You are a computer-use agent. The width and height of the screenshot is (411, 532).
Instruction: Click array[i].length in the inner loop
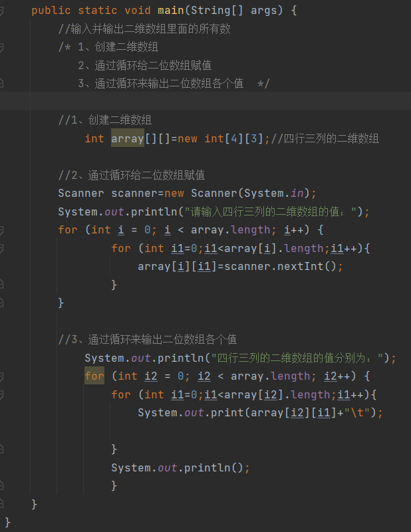pyautogui.click(x=273, y=248)
